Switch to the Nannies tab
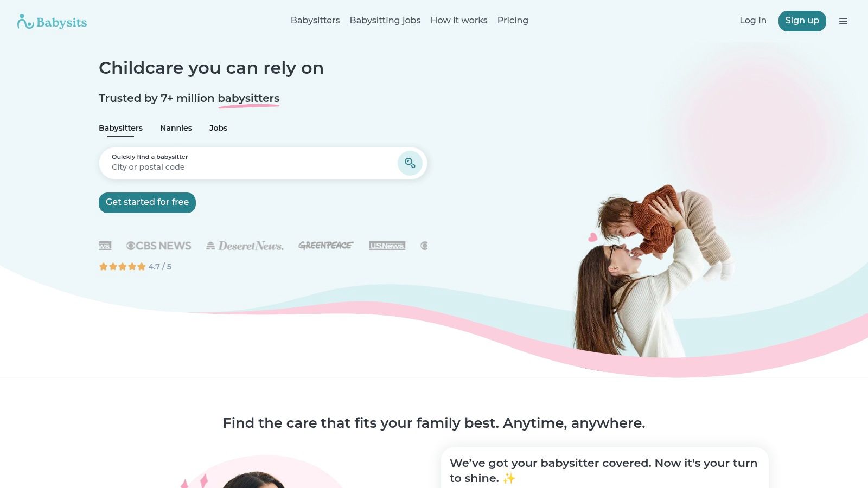 [176, 128]
